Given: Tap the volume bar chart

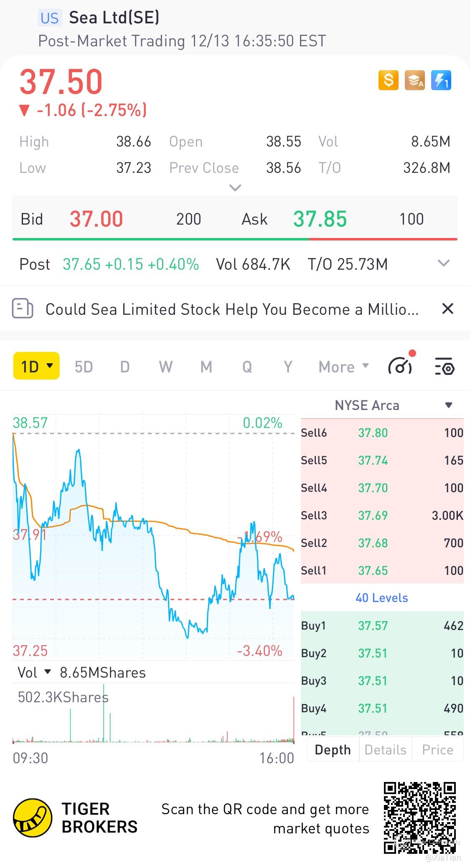Looking at the screenshot, I should [153, 714].
